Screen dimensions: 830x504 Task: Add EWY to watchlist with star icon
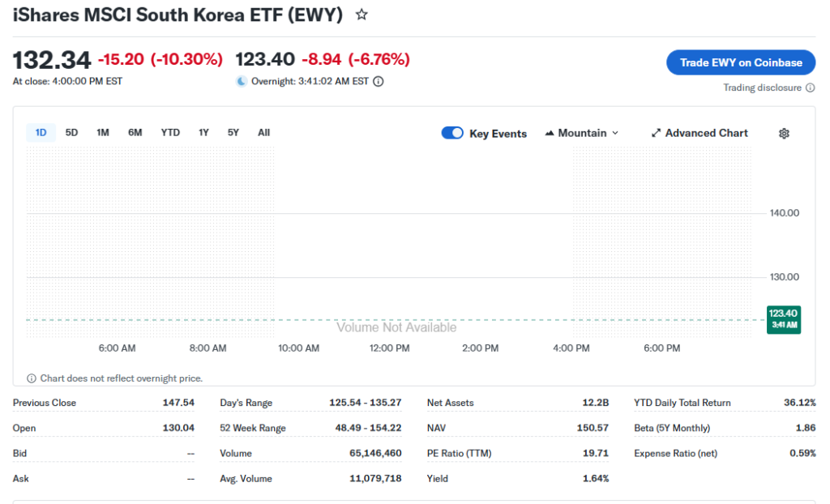point(362,15)
